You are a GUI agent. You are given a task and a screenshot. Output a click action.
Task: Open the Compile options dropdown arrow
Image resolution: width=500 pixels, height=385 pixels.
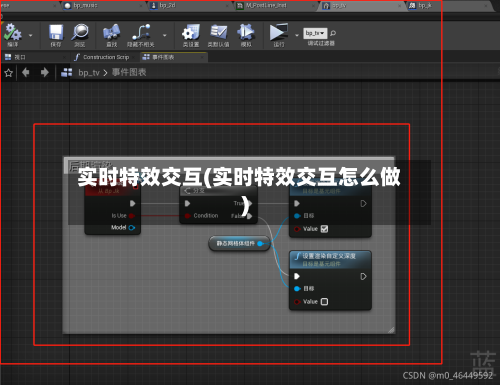point(31,35)
